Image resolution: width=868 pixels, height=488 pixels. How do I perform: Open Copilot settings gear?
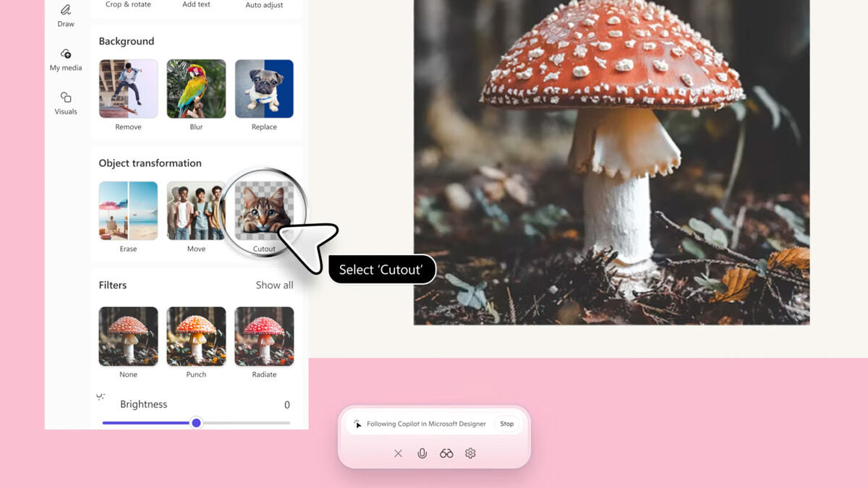[470, 453]
